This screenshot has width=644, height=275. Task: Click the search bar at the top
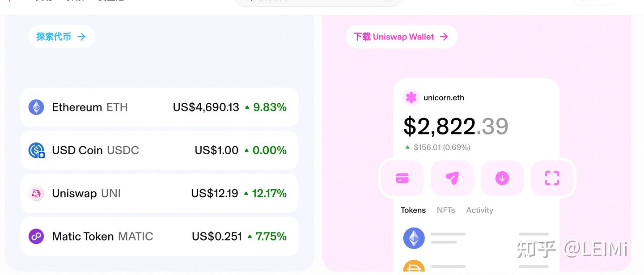[x=318, y=2]
